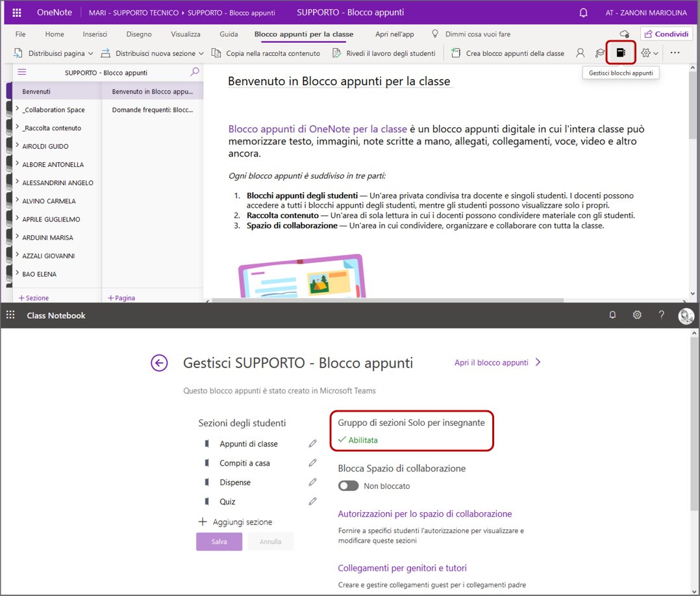This screenshot has height=596, width=700.
Task: Open the OneNote app launcher waffle icon
Action: point(16,12)
